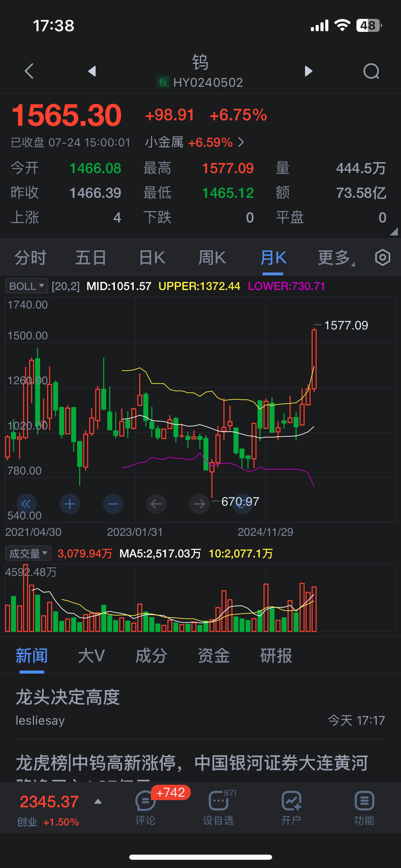Tap the MA5:2,517.03万 volume label
The height and width of the screenshot is (868, 401).
(160, 553)
